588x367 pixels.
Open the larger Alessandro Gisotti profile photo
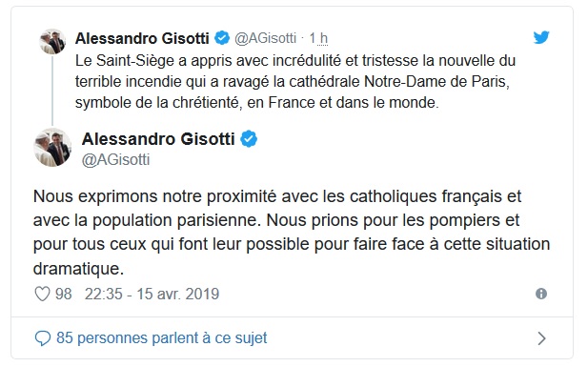point(52,148)
